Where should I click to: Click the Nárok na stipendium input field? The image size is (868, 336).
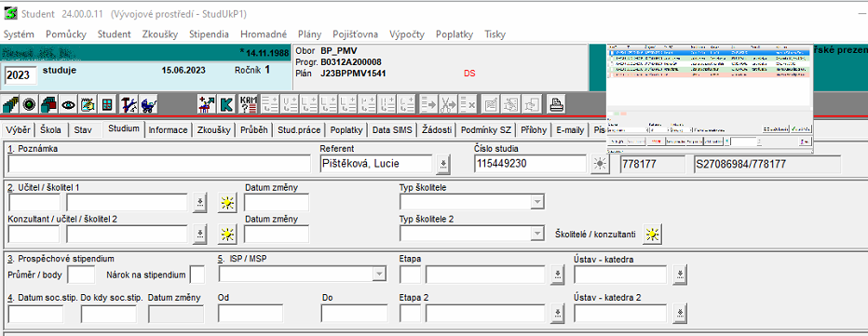tap(197, 275)
